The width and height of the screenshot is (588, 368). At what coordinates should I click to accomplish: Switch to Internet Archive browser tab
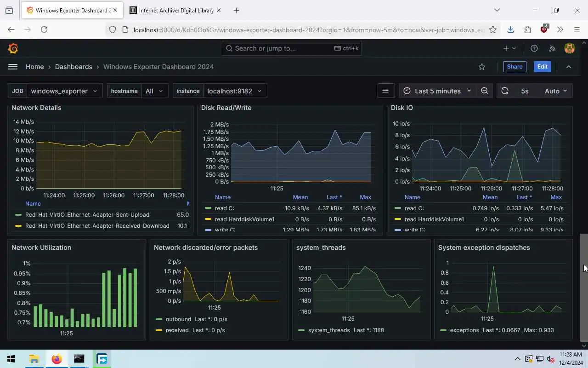(175, 10)
